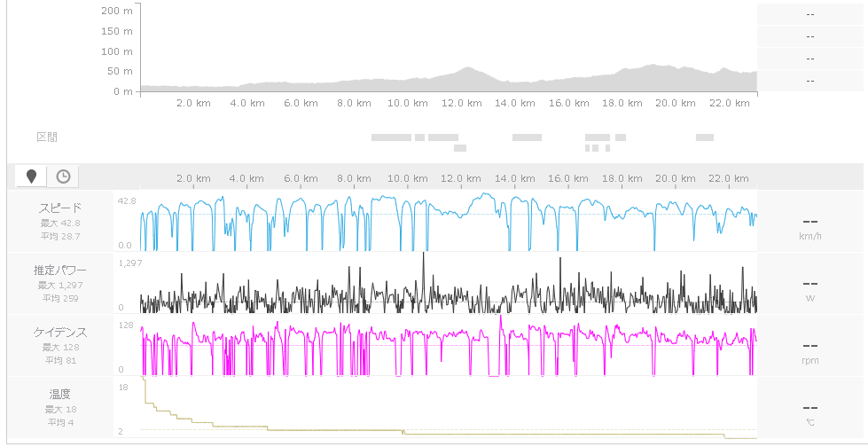
Task: Click the 平均 81 cadence stat
Action: [60, 360]
